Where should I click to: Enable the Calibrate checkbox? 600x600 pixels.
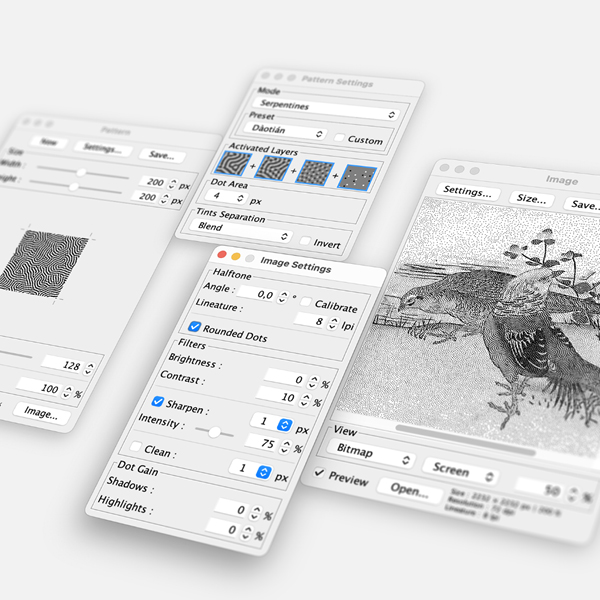(x=305, y=302)
